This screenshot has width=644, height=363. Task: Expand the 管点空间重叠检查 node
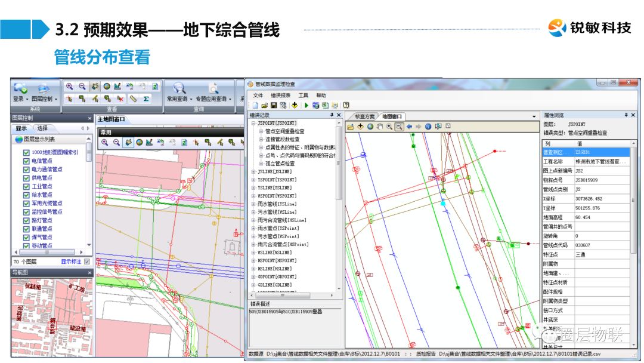[261, 131]
